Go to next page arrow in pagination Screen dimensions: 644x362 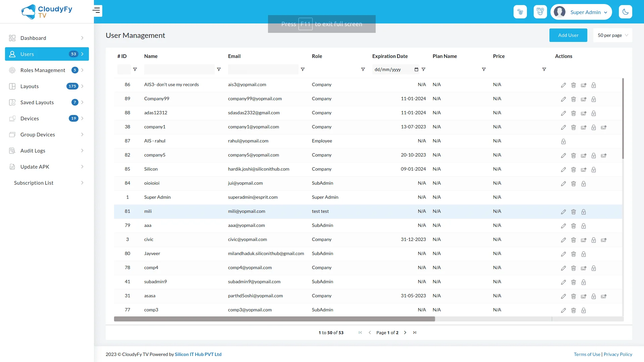(405, 333)
